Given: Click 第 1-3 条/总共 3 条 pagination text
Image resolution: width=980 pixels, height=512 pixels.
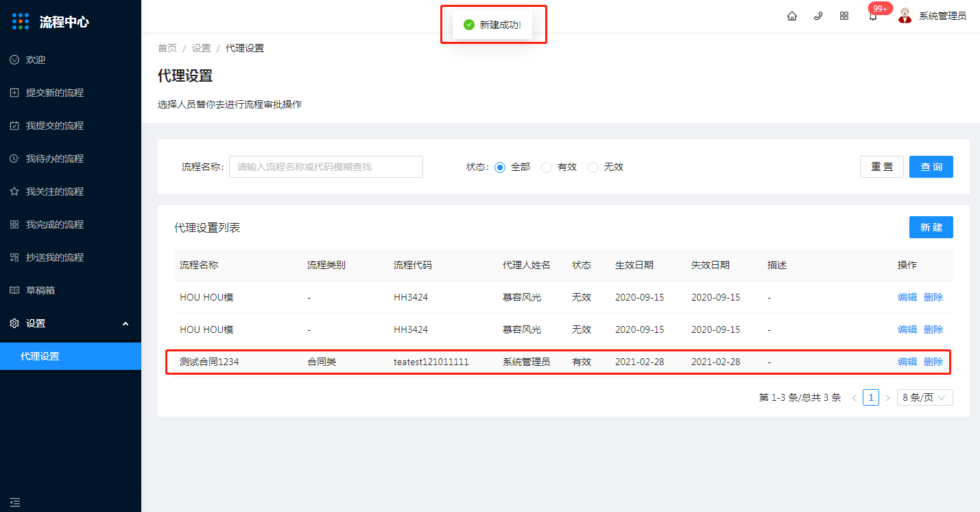Looking at the screenshot, I should pyautogui.click(x=800, y=397).
